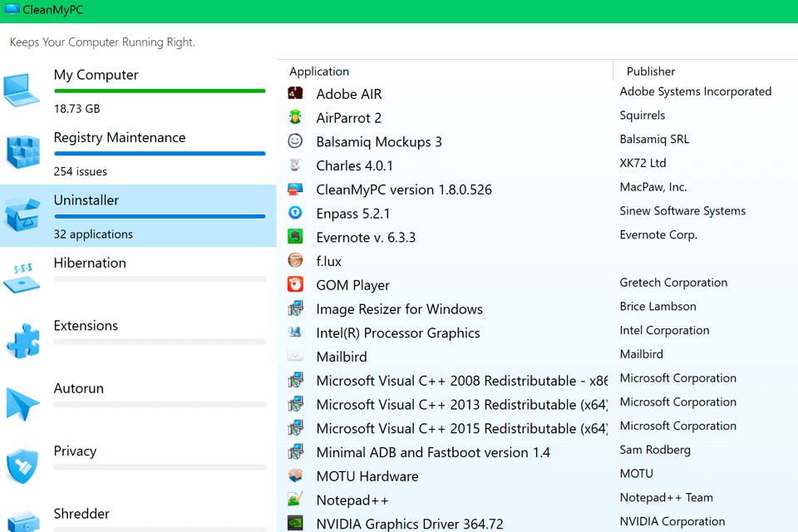The image size is (798, 532).
Task: Sort by the Application column header
Action: coord(319,71)
